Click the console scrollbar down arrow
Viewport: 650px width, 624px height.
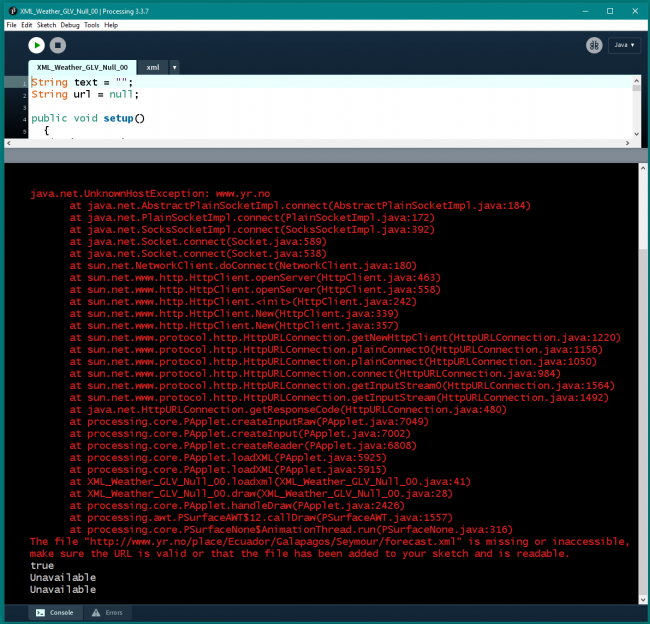[x=643, y=600]
